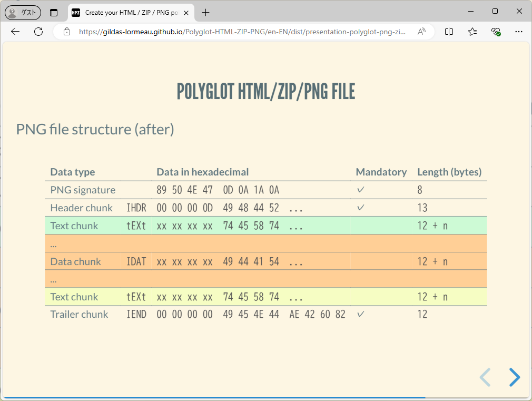
Task: Open split screen view
Action: (449, 32)
